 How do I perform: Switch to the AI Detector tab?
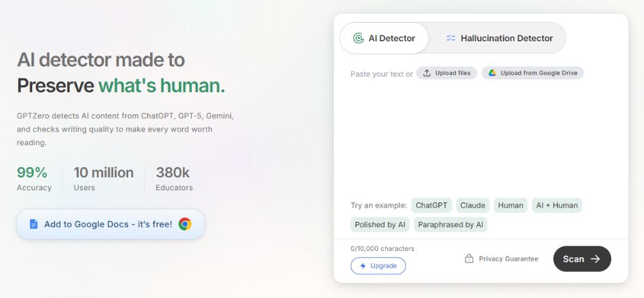384,38
